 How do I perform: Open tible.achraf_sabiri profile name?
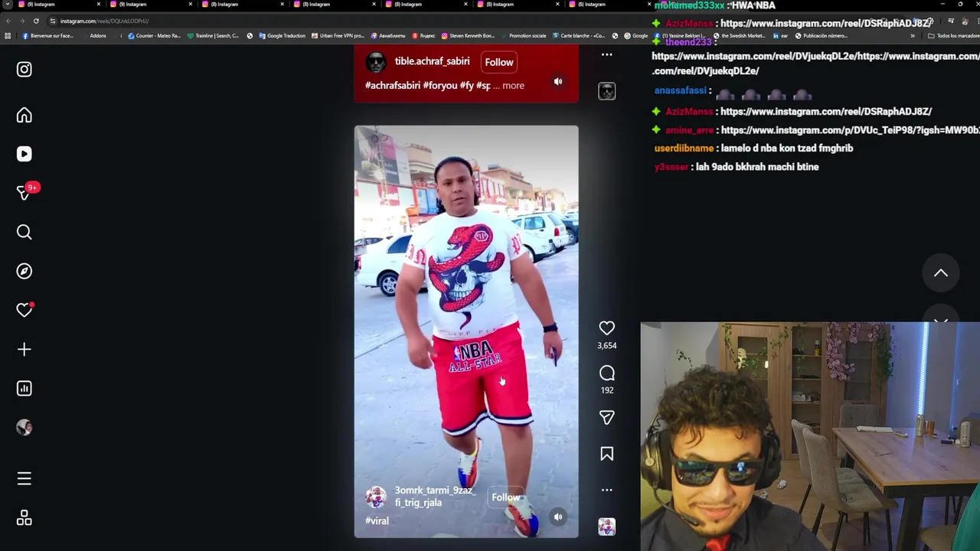(x=432, y=61)
